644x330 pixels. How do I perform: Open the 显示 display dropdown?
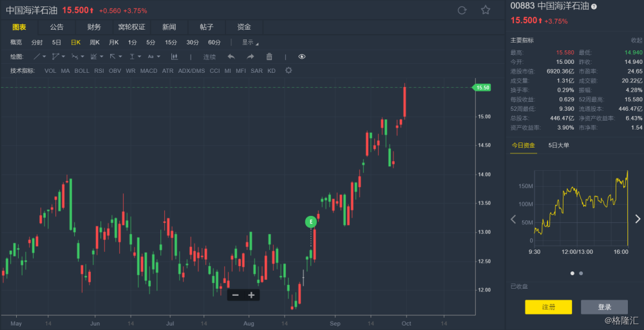250,43
